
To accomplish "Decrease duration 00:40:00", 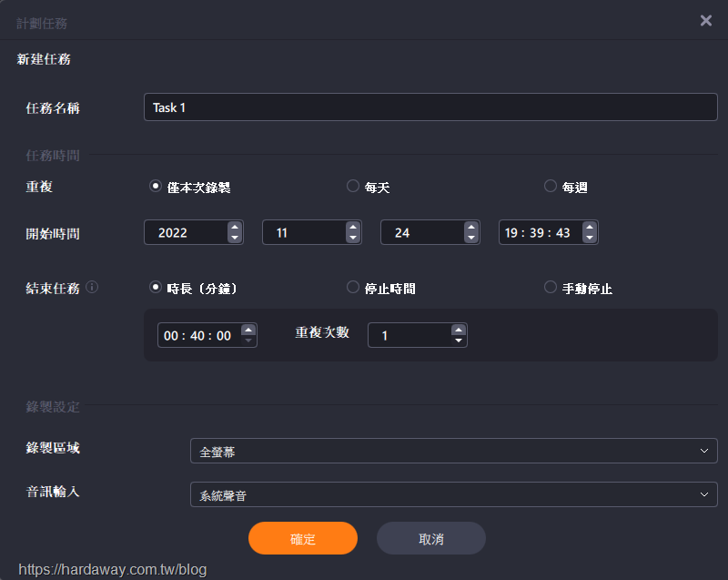I will [248, 341].
